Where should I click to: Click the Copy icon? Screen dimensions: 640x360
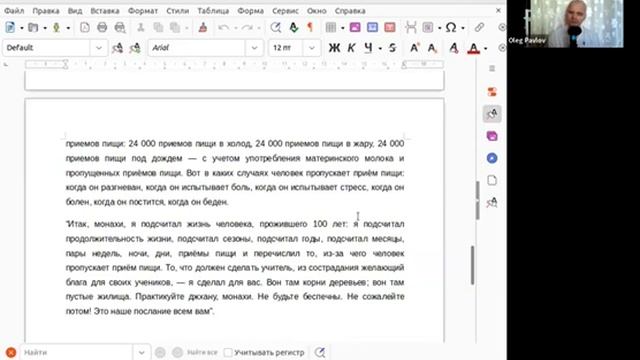point(158,27)
